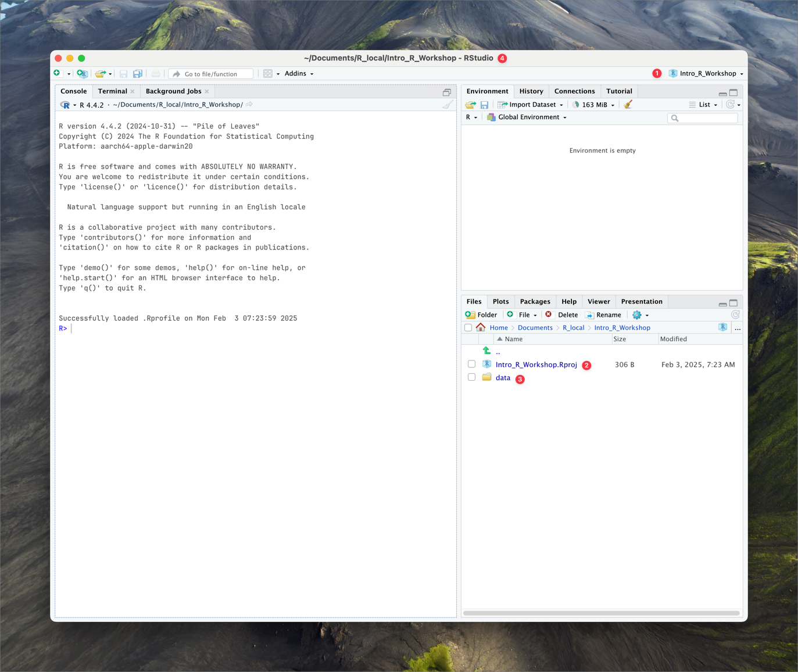The image size is (798, 672).
Task: Save workspace using the Environment disk icon
Action: (x=484, y=105)
